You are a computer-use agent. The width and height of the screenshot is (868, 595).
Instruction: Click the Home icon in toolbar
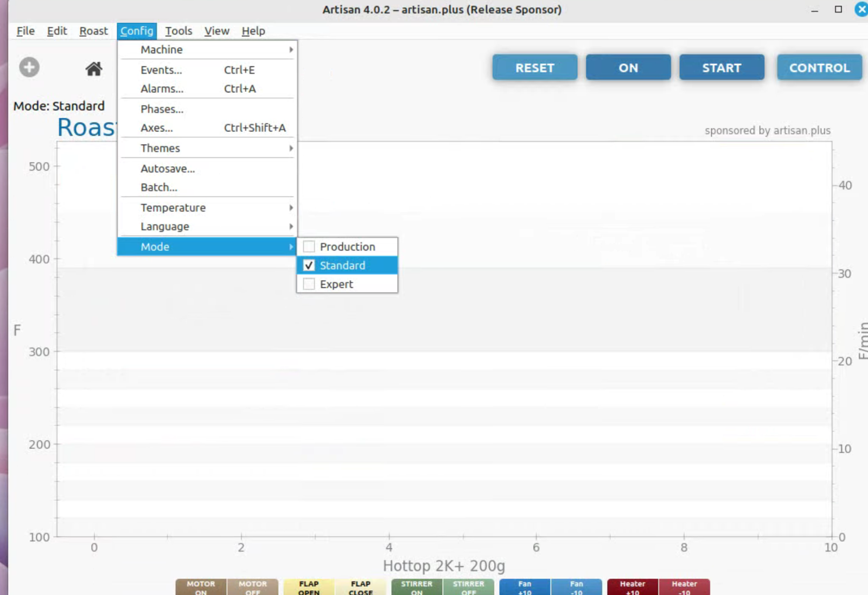pyautogui.click(x=94, y=69)
